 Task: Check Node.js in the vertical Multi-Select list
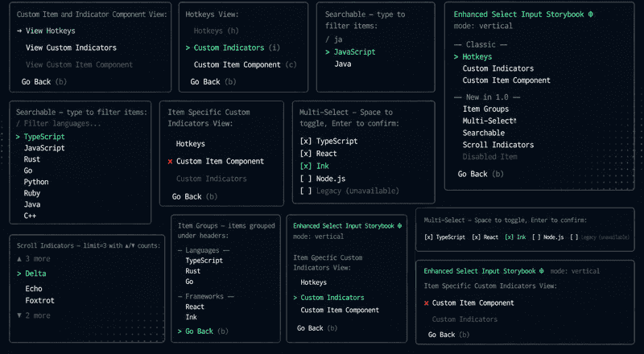click(306, 179)
